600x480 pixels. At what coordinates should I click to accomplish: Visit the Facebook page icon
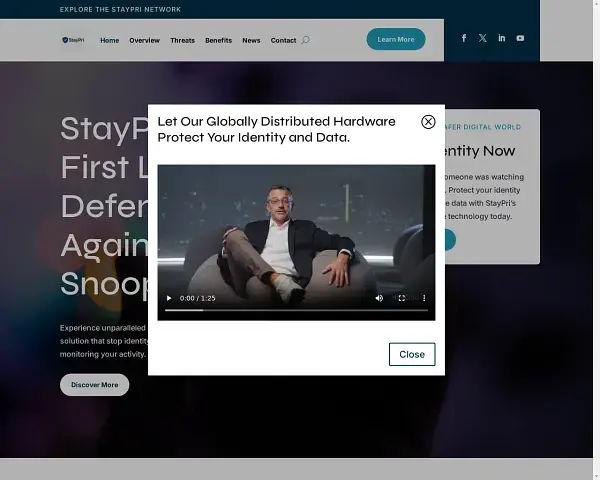tap(464, 38)
